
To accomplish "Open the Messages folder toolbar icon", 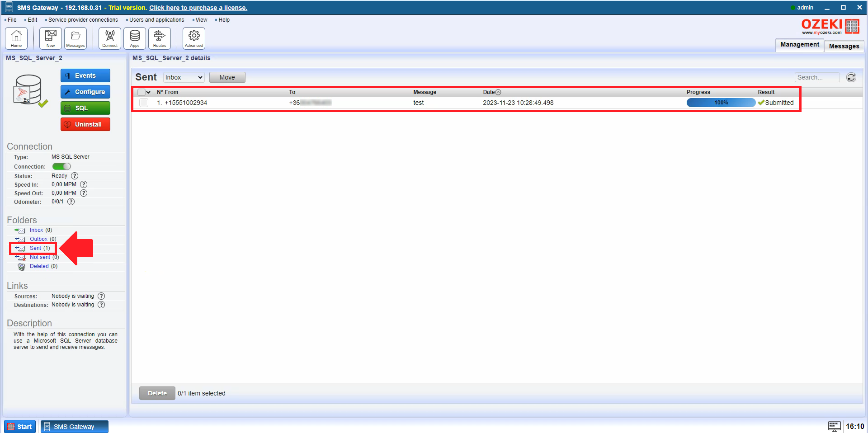I will click(x=75, y=38).
